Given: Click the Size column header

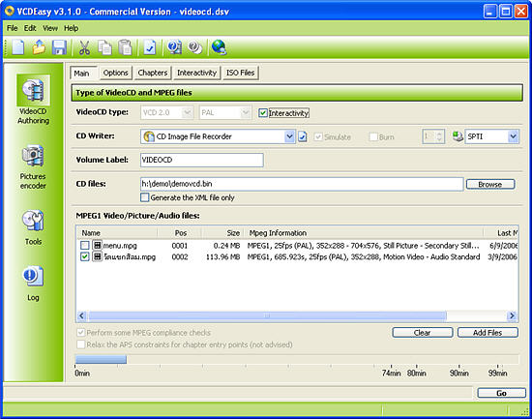Looking at the screenshot, I should pos(222,233).
